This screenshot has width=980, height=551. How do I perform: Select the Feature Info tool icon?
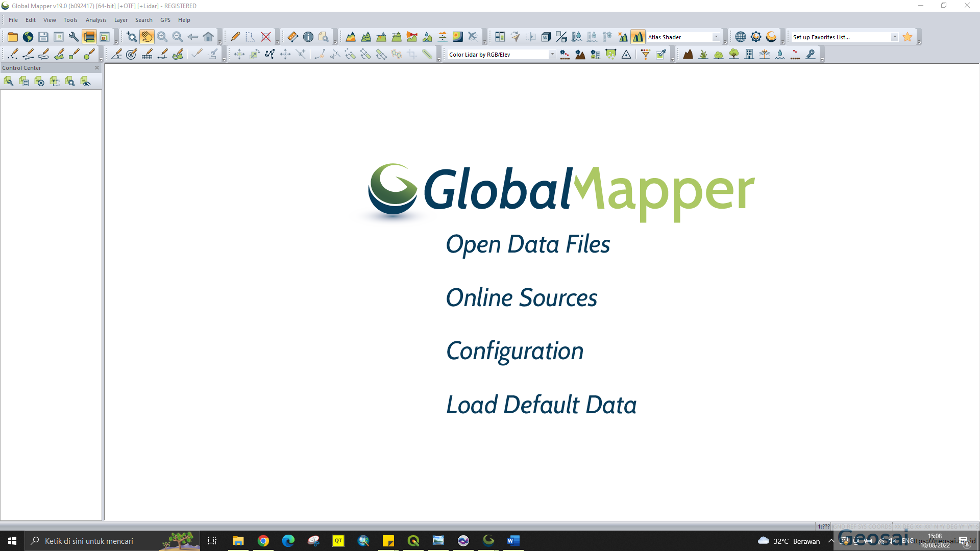[x=308, y=37]
